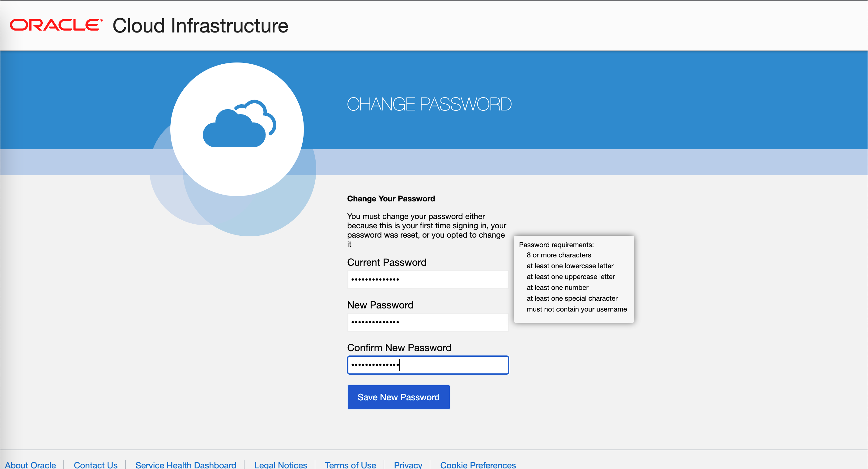This screenshot has width=868, height=469.
Task: Click 'at least one lowercase letter' requirement
Action: [570, 266]
